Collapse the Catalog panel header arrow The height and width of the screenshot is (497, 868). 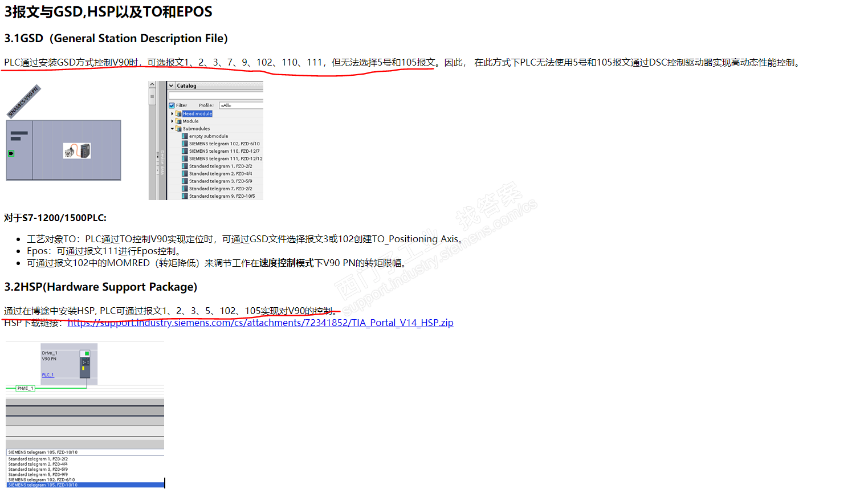pos(171,86)
